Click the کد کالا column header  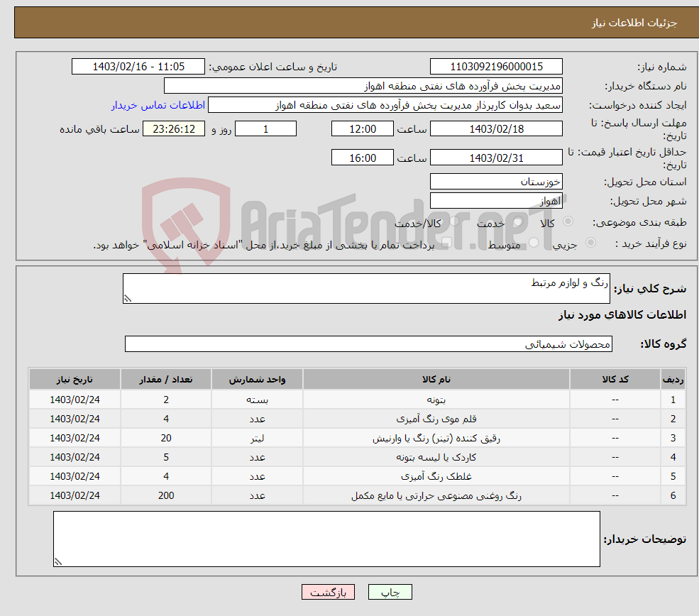tap(615, 379)
